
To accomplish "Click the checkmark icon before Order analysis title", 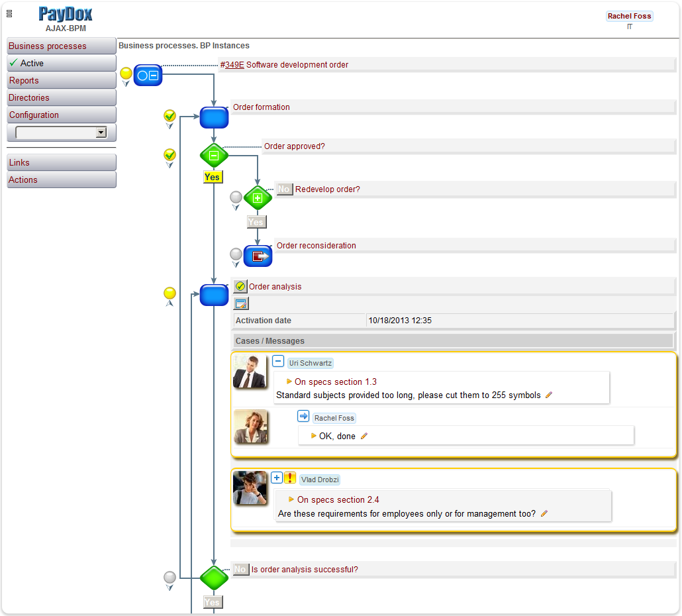I will [240, 286].
